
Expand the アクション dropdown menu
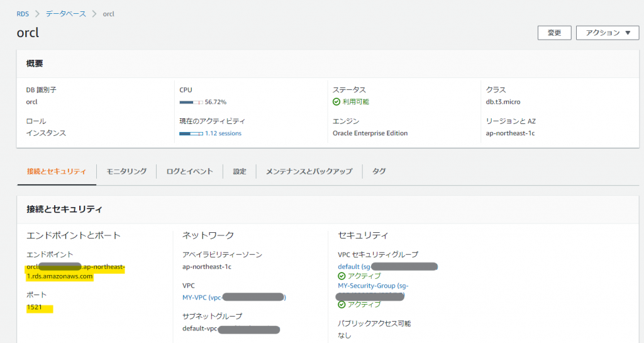(607, 33)
